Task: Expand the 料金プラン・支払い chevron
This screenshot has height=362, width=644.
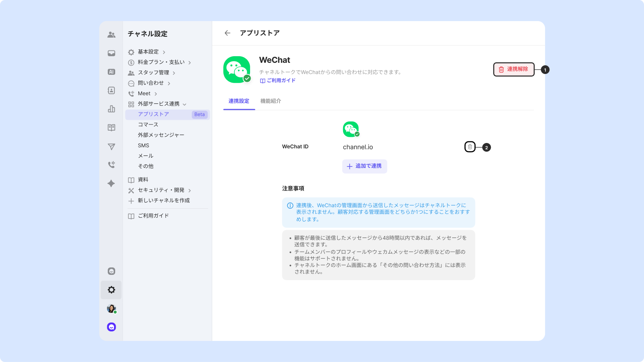Action: pyautogui.click(x=189, y=63)
